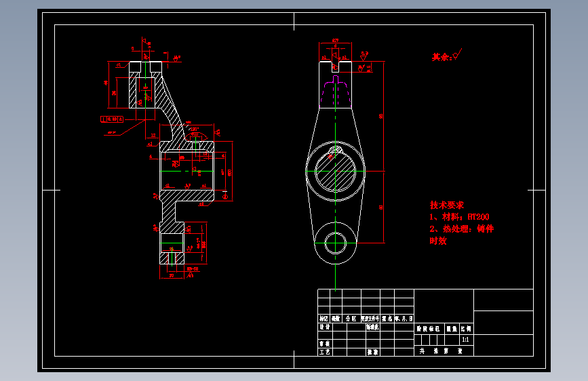
Task: Click the '分区' title block cell
Action: click(x=351, y=319)
